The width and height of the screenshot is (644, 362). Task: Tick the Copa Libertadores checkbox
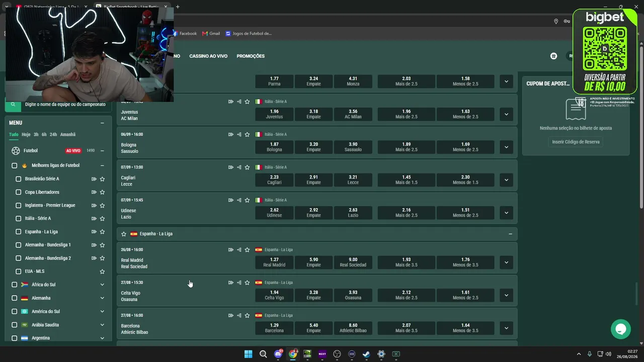point(19,192)
